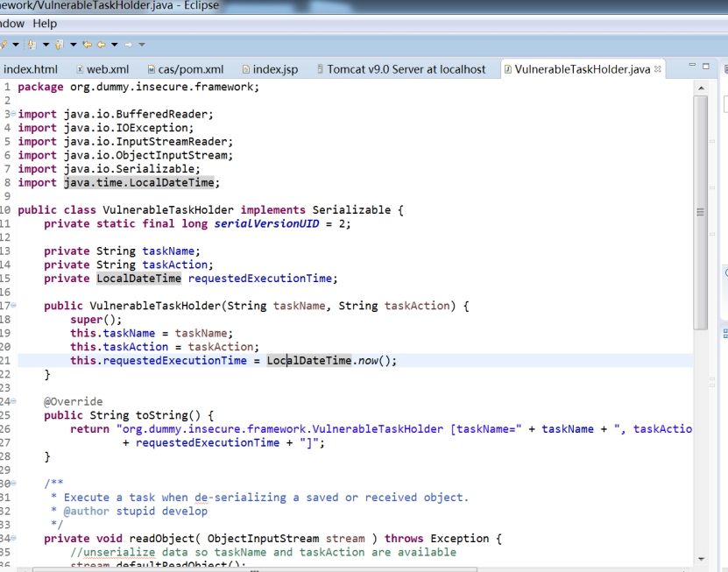
Task: Click 'java.time.LocalDateTime' in line 8 import
Action: 138,182
